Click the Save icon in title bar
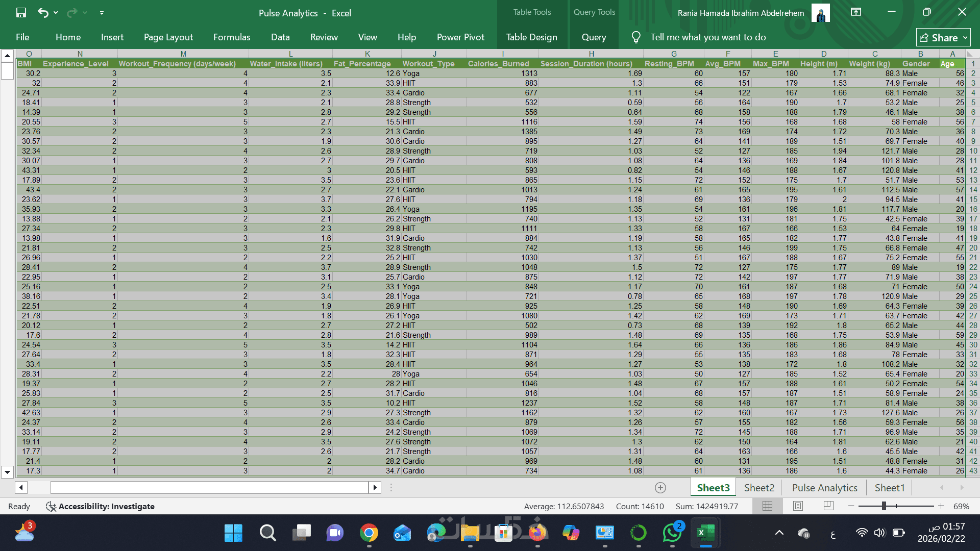 click(21, 13)
